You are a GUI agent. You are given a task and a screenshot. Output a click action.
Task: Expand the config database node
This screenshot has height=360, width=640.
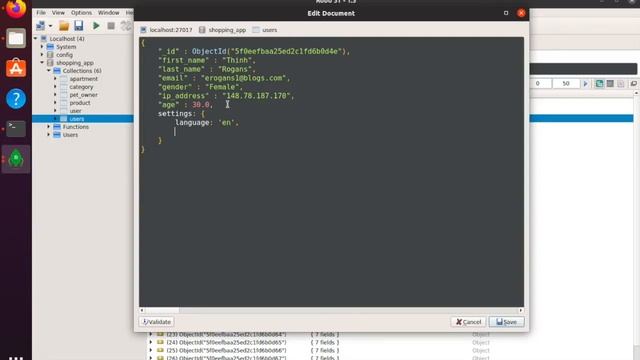(42, 54)
